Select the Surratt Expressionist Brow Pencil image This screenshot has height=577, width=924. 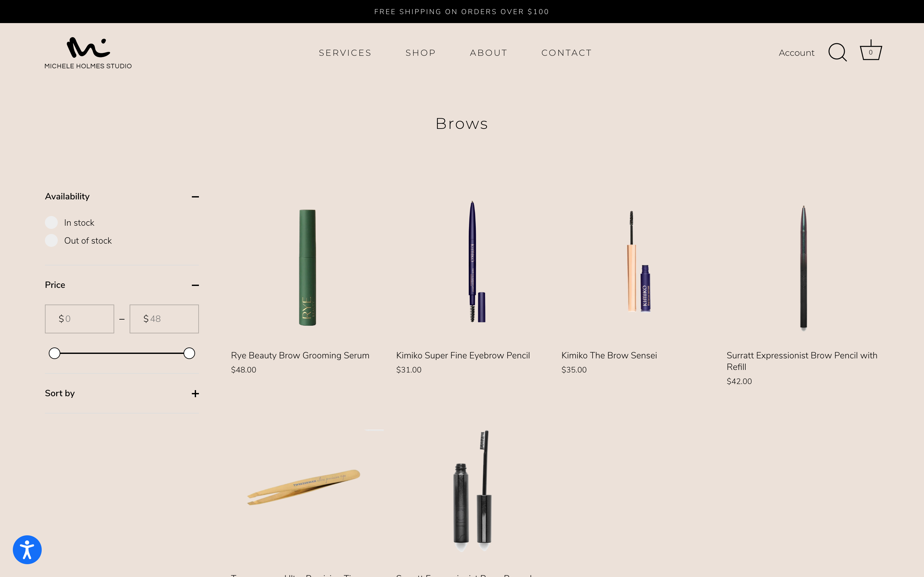click(x=803, y=267)
